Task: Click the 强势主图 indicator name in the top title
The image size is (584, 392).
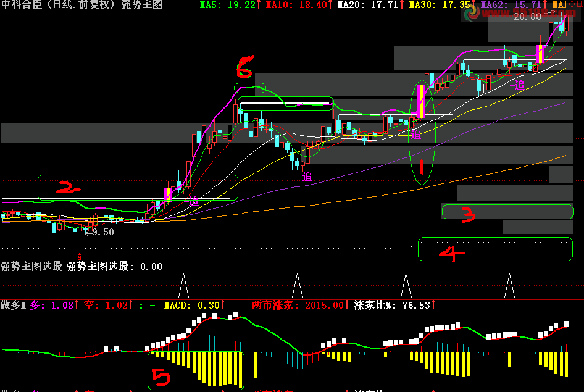Action: [142, 4]
